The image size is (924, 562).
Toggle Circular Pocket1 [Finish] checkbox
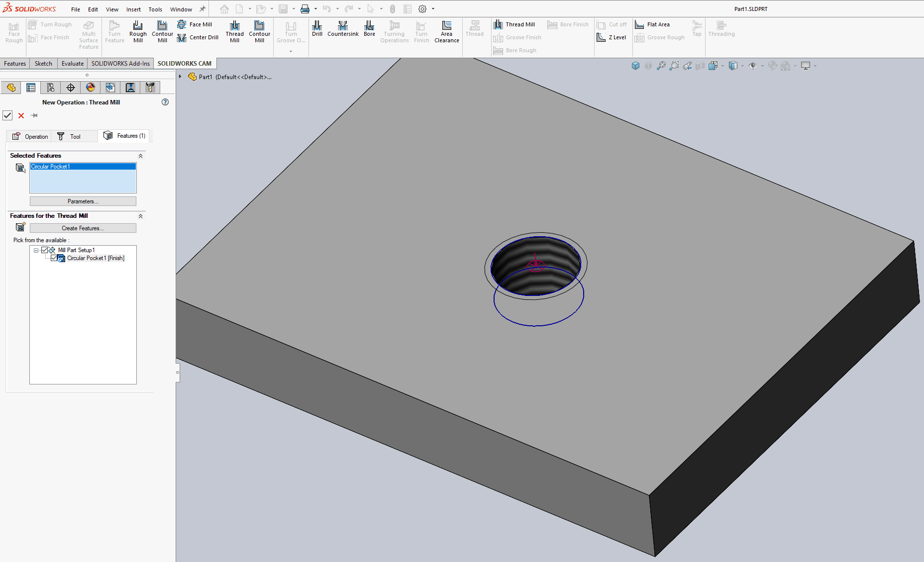(54, 258)
